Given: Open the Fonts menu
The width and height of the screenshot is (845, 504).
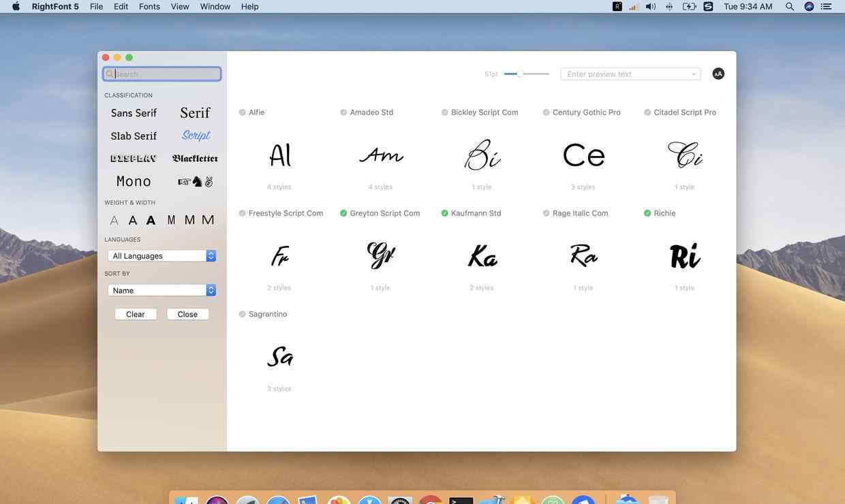Looking at the screenshot, I should pos(149,6).
